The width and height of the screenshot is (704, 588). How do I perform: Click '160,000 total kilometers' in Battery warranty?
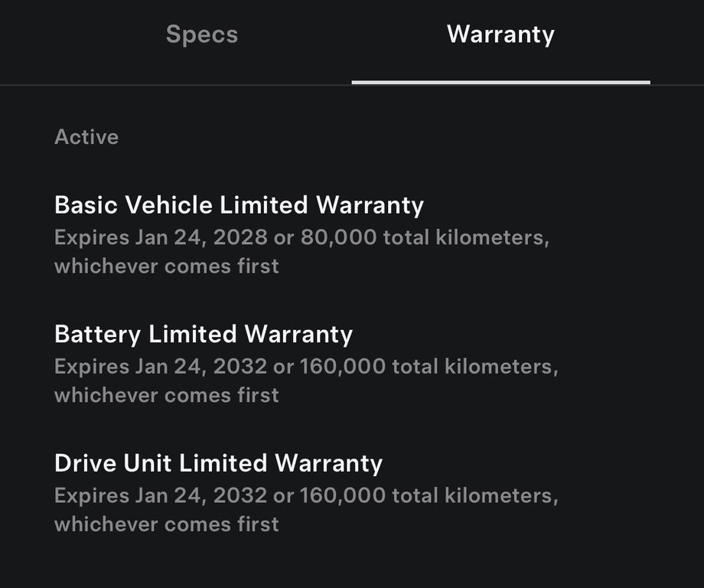[429, 367]
